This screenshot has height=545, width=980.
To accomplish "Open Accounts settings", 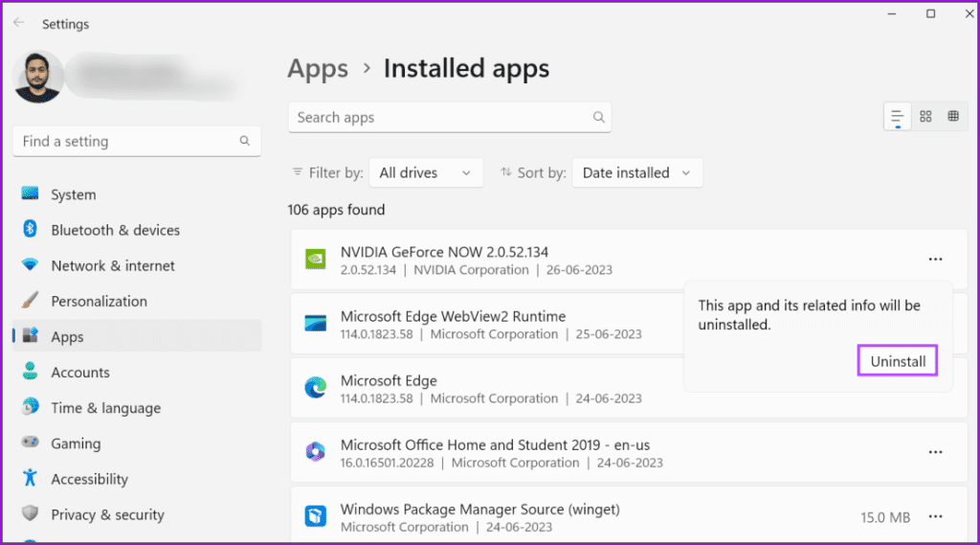I will [x=137, y=373].
